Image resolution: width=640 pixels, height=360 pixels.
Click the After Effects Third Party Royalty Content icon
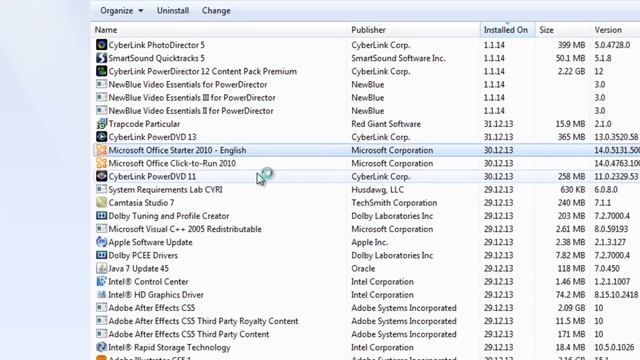tap(101, 321)
